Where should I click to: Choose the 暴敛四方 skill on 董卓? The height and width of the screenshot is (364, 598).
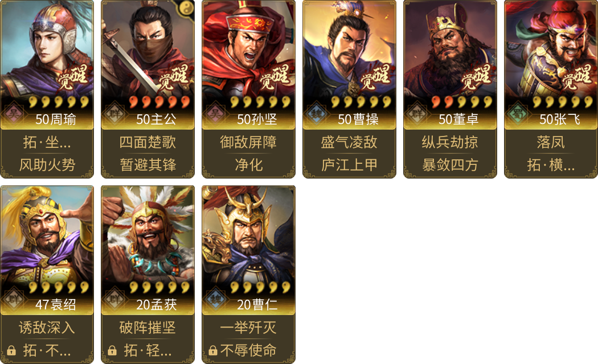(x=450, y=165)
